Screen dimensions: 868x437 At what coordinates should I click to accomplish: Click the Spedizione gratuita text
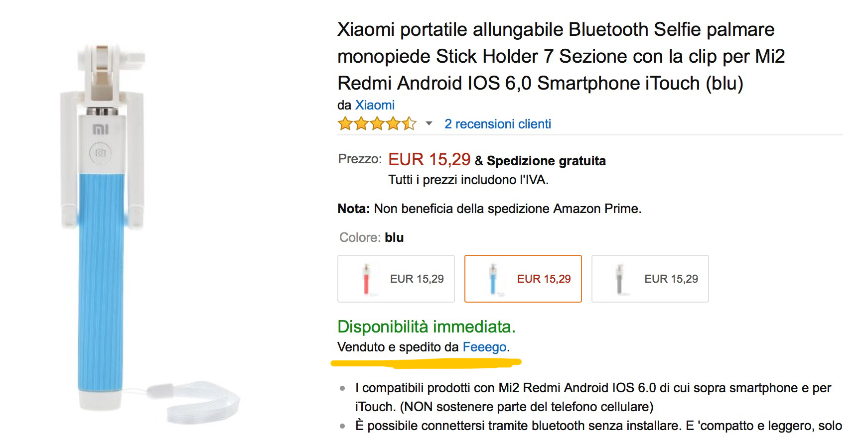coord(546,161)
